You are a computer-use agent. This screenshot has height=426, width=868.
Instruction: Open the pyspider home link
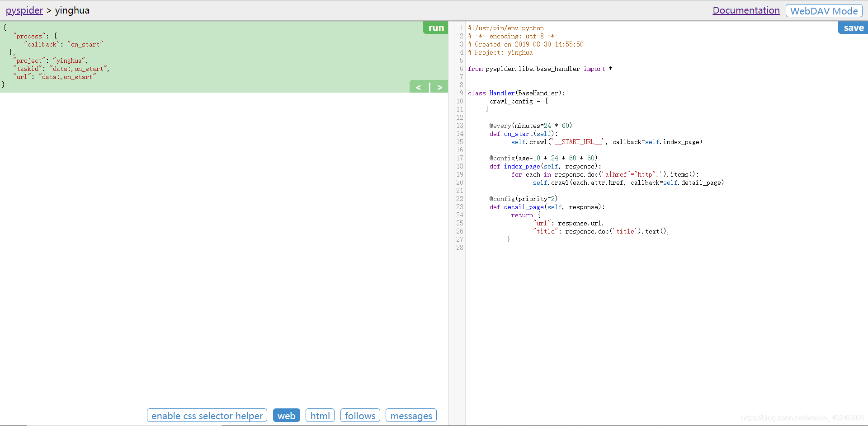click(x=24, y=10)
